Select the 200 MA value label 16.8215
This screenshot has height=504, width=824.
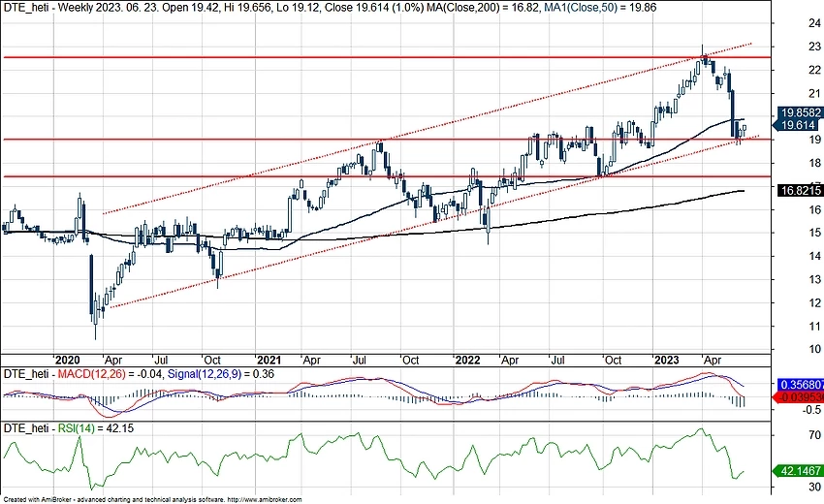[x=800, y=190]
